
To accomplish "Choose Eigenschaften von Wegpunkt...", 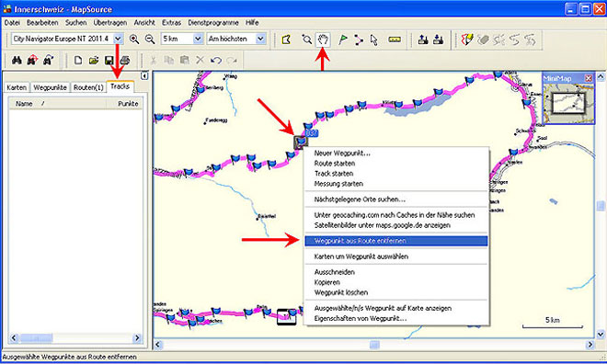I will [x=396, y=318].
